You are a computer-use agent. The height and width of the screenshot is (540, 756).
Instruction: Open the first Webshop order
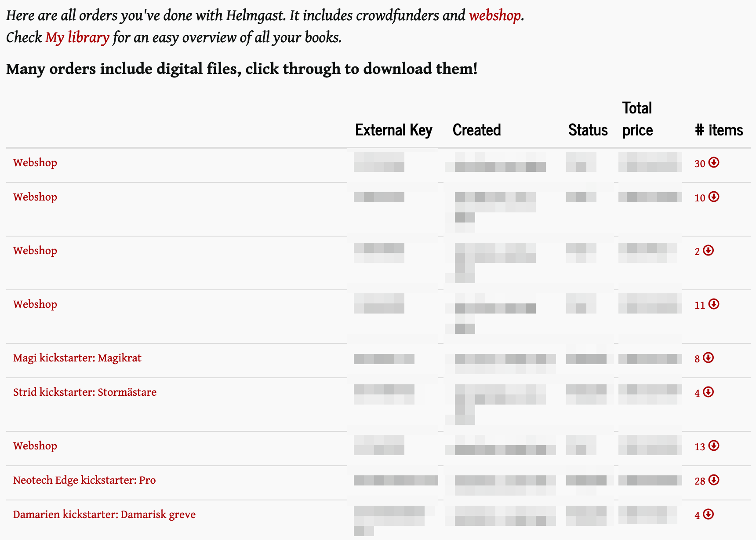(35, 163)
